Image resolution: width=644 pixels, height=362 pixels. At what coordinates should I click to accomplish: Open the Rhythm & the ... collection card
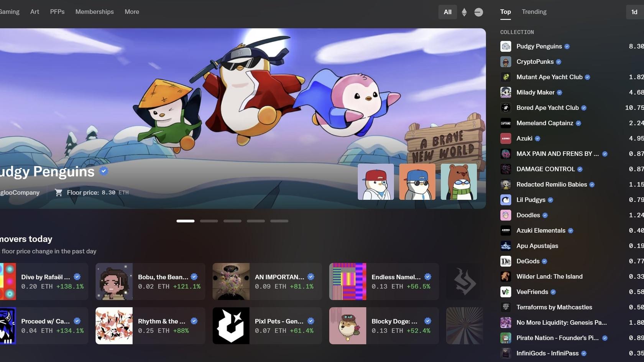[x=150, y=326]
